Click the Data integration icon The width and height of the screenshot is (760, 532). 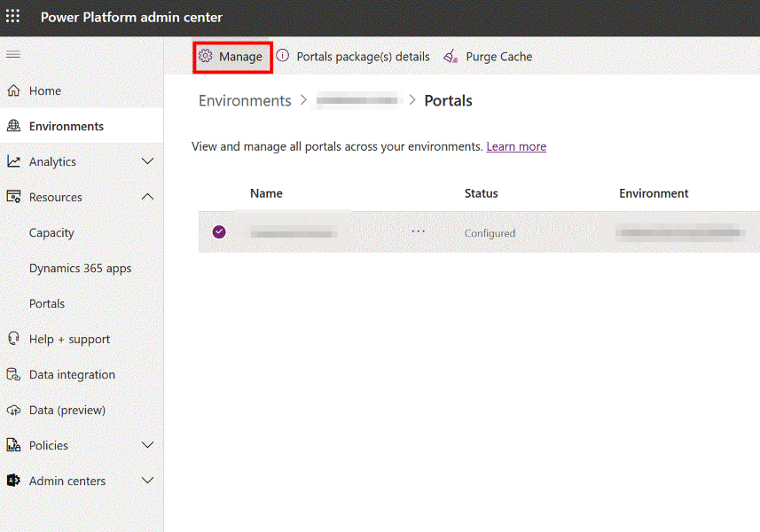coord(13,374)
